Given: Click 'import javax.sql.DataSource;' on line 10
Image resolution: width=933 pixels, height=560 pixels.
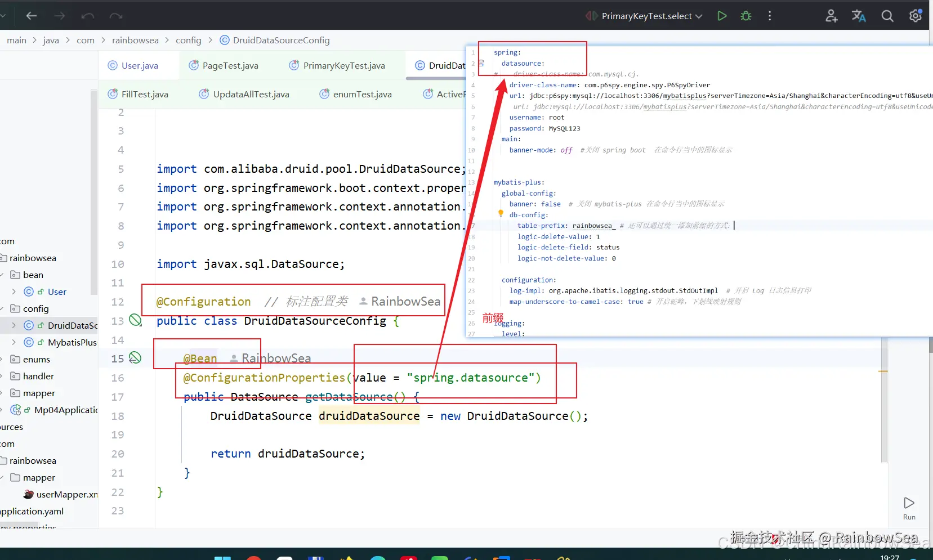Looking at the screenshot, I should coord(251,264).
